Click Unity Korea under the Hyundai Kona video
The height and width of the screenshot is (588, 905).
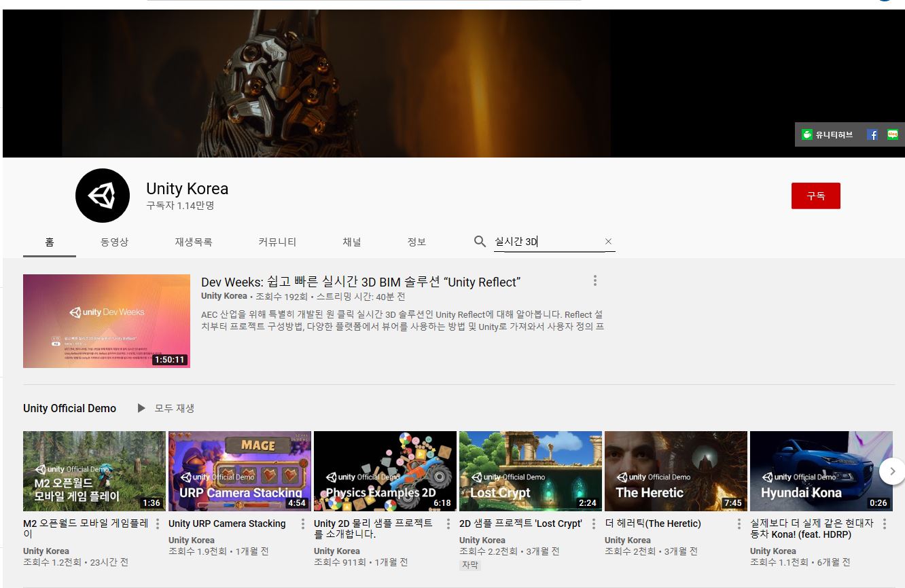coord(773,551)
